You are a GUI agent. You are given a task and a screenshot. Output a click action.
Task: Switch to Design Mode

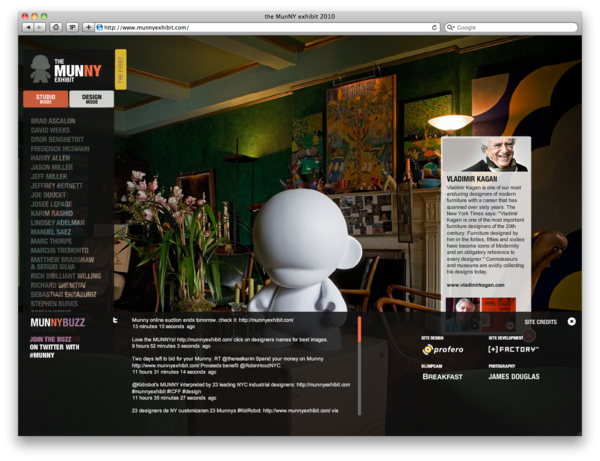[x=91, y=99]
